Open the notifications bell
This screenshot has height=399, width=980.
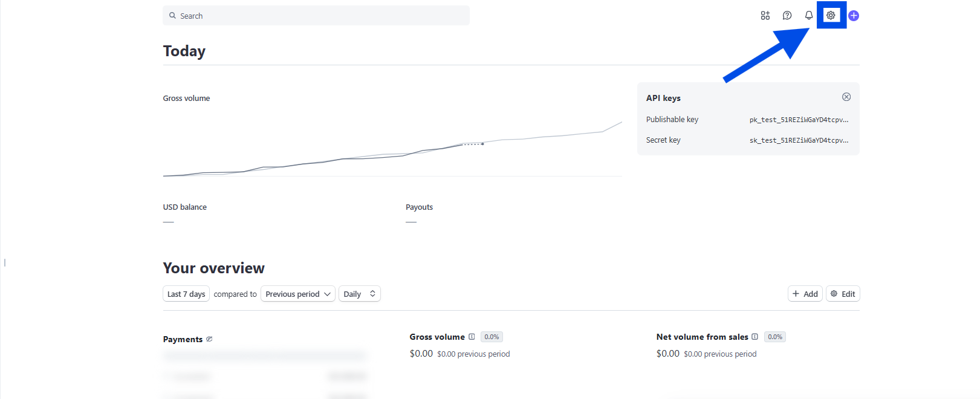click(809, 15)
